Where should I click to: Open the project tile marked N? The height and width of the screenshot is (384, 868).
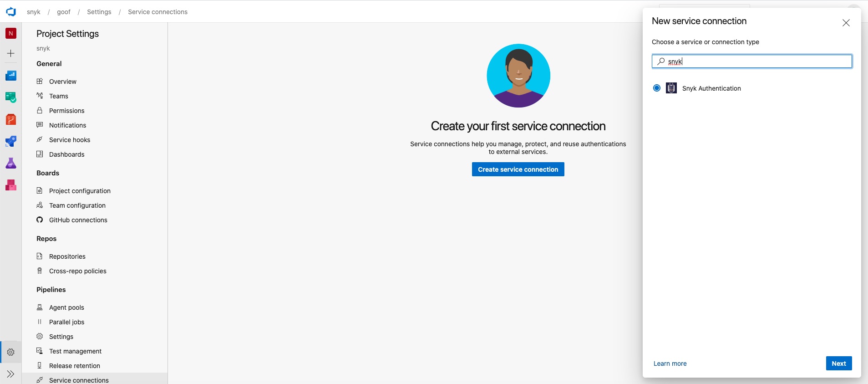(x=11, y=33)
